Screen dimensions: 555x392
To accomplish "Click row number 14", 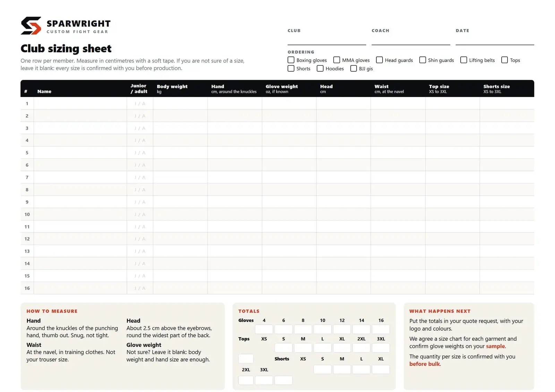I will 27,263.
